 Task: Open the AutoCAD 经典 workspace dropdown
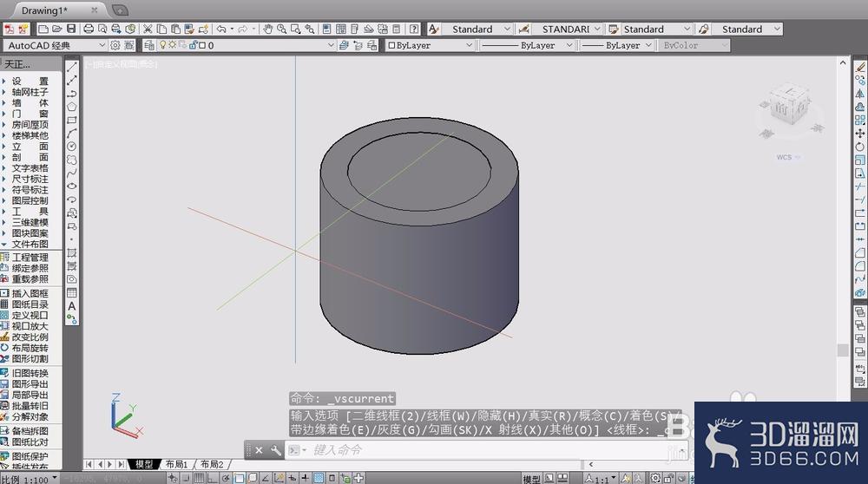coord(55,45)
